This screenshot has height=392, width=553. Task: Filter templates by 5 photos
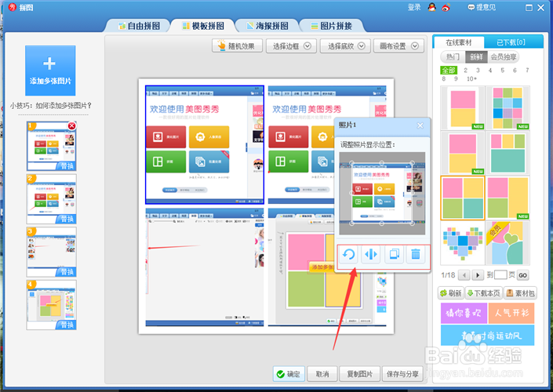(503, 70)
